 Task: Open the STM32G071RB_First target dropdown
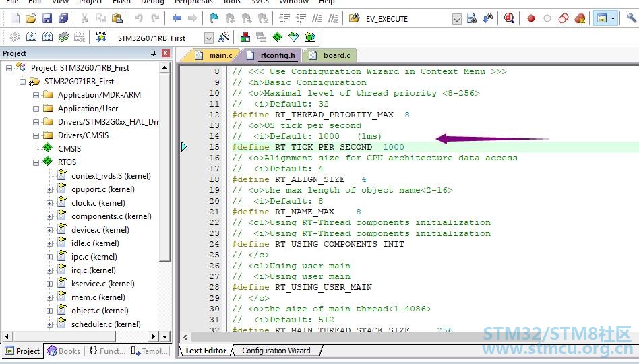point(209,38)
